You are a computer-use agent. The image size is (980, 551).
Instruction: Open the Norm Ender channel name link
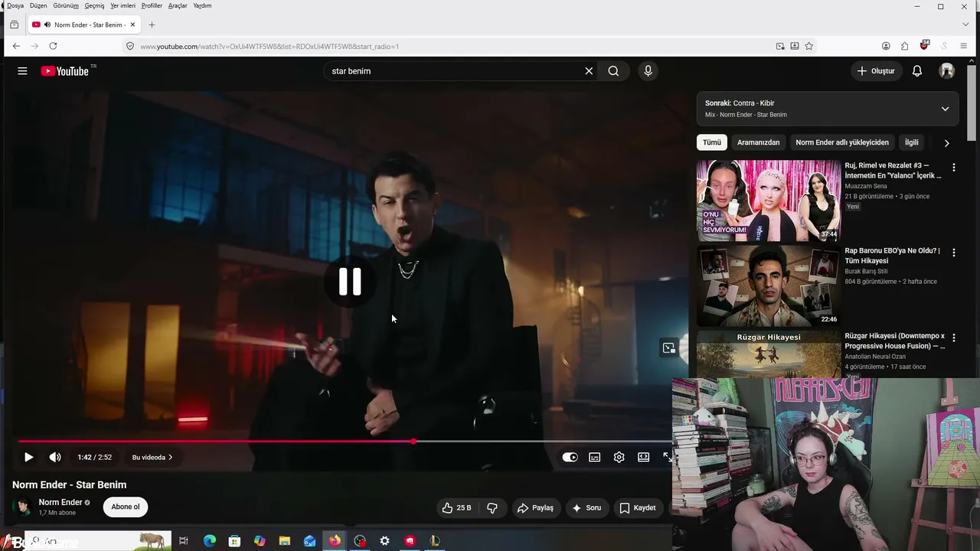coord(60,502)
